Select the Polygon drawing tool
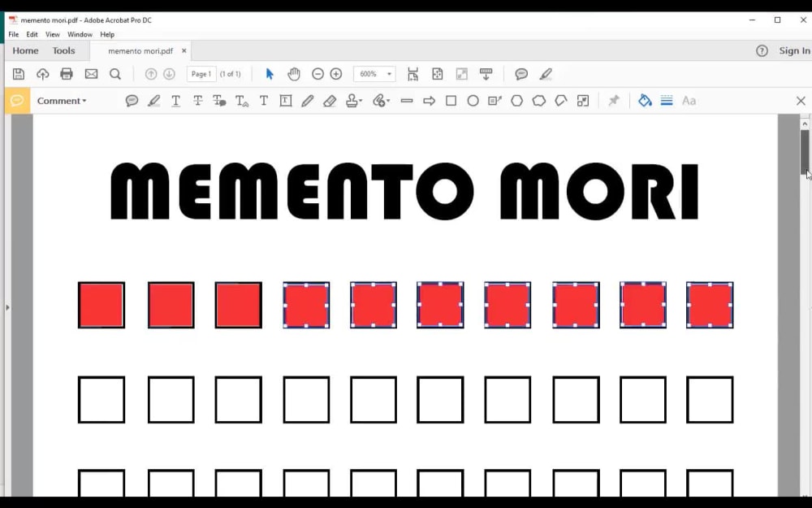 coord(516,101)
